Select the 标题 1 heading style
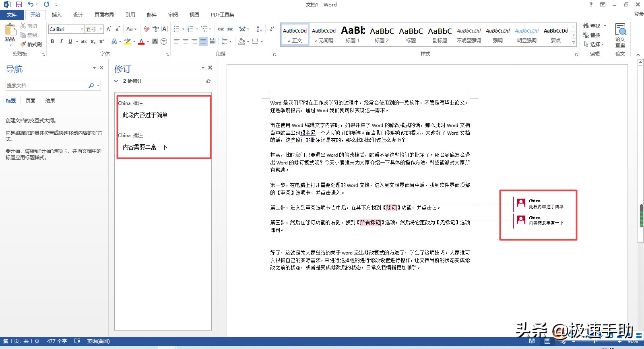The width and height of the screenshot is (644, 349). pyautogui.click(x=353, y=34)
